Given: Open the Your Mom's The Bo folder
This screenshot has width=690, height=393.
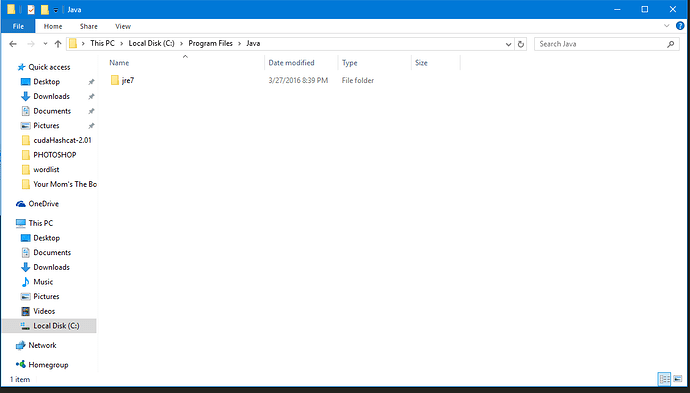Looking at the screenshot, I should (65, 184).
